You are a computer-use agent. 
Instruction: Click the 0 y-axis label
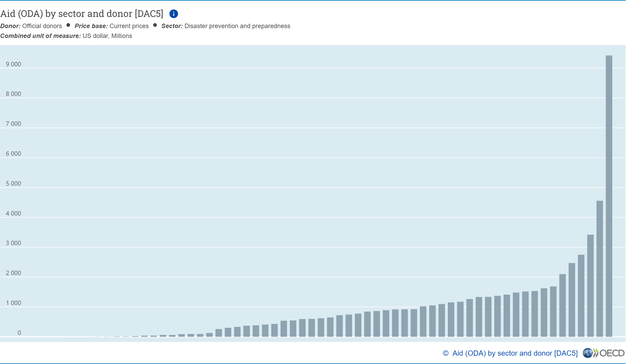[x=19, y=333]
